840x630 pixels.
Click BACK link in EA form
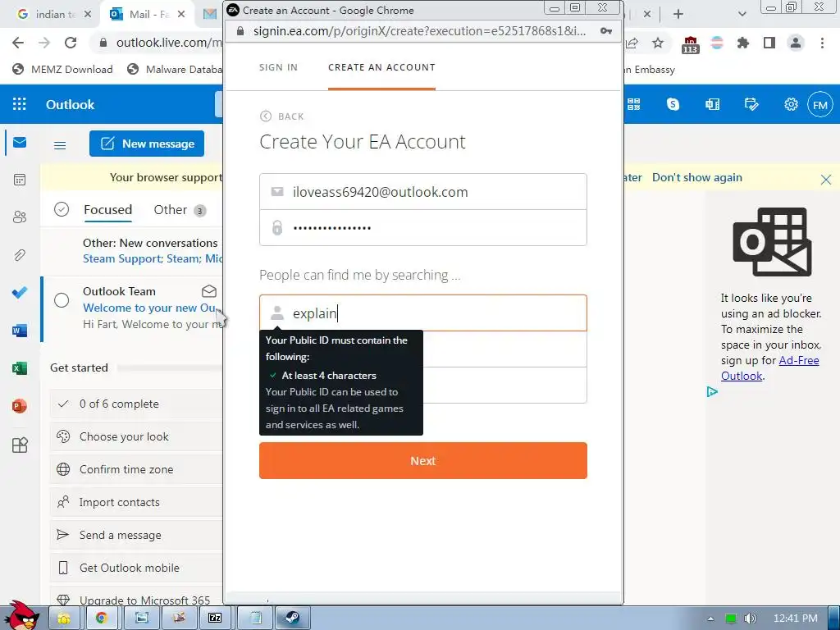[282, 116]
